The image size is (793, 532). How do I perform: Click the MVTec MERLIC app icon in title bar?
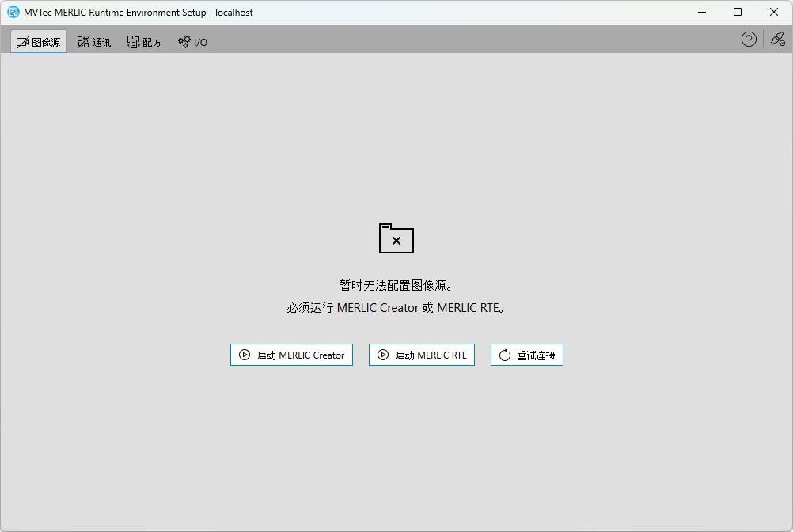point(13,13)
